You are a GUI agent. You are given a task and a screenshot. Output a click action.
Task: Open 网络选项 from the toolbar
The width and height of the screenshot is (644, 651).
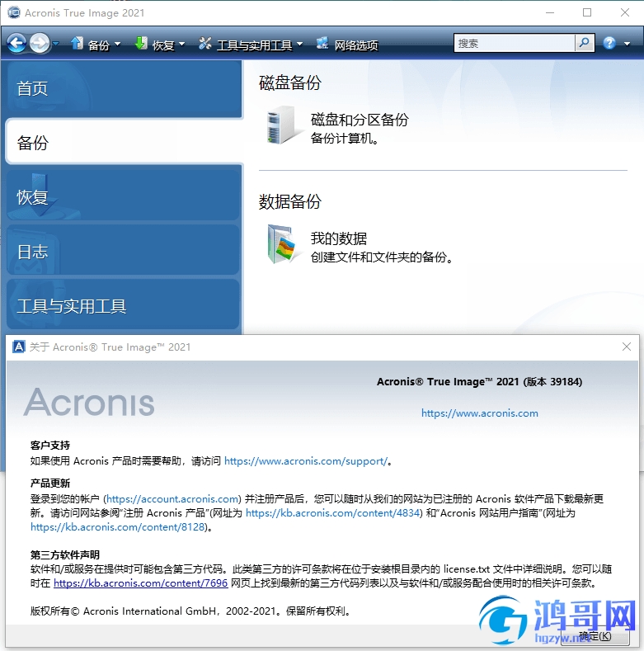coord(356,45)
